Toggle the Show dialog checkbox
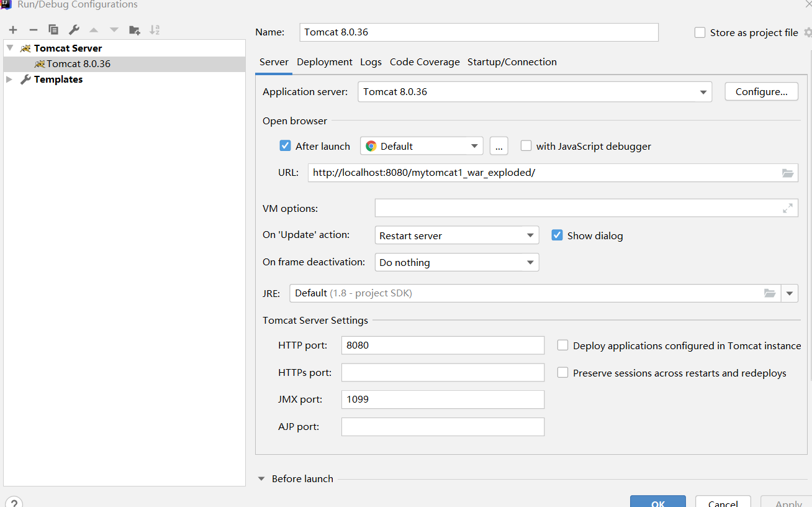 [x=557, y=235]
